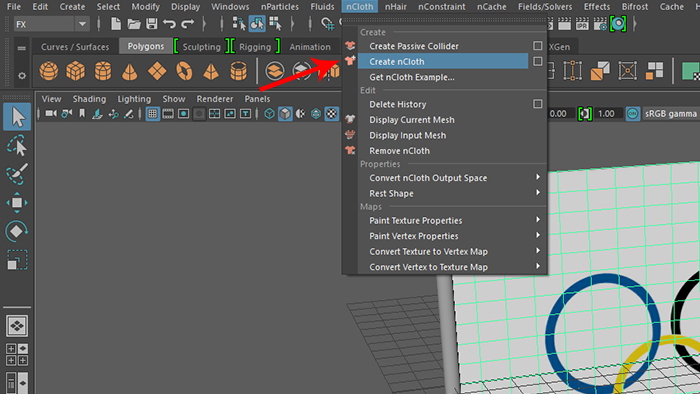Click the gamma value field showing 1.00
700x394 pixels.
click(x=607, y=114)
